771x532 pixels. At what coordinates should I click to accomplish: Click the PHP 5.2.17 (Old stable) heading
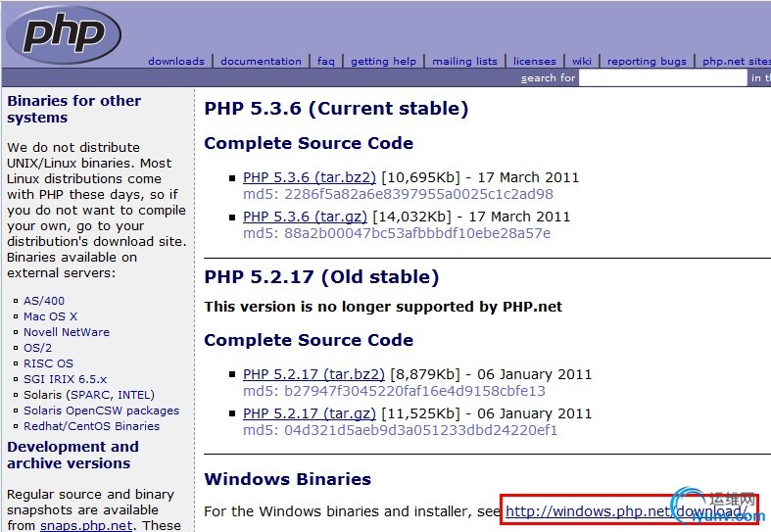point(321,277)
